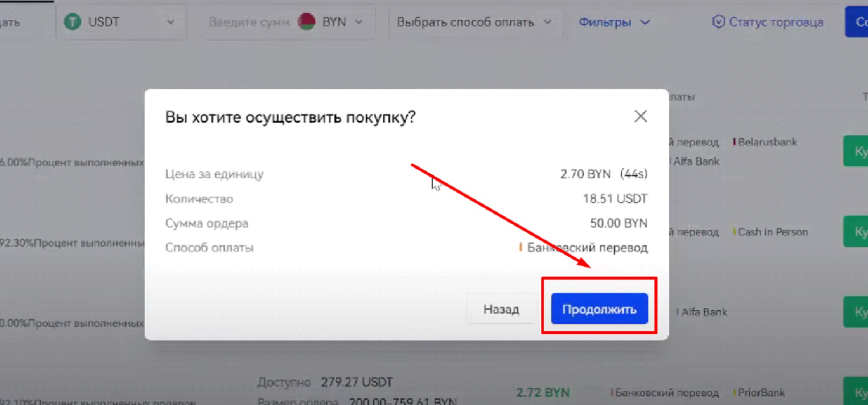Click the 2.72 BYN price in list

543,392
